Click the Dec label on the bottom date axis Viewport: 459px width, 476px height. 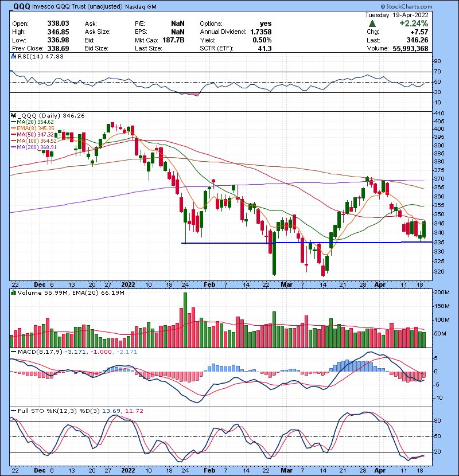(x=40, y=470)
